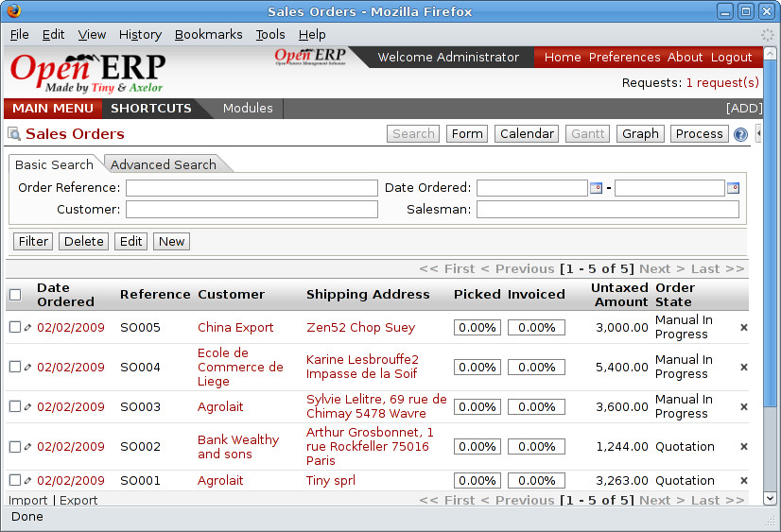
Task: Click the About link
Action: click(685, 58)
